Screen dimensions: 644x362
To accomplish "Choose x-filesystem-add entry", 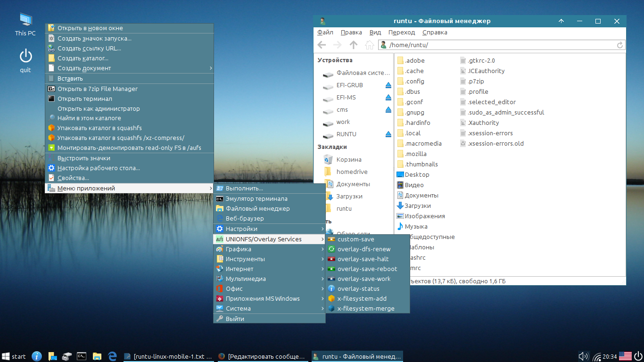I will [367, 298].
